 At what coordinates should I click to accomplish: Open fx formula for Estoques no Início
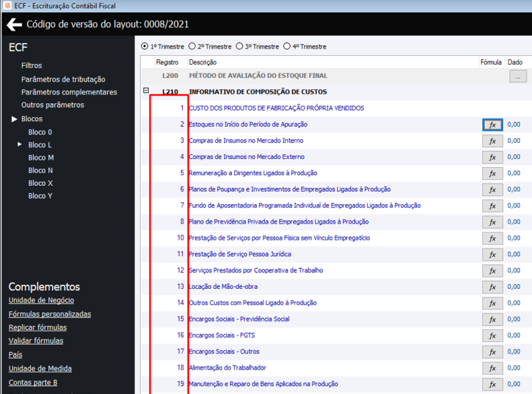point(492,124)
